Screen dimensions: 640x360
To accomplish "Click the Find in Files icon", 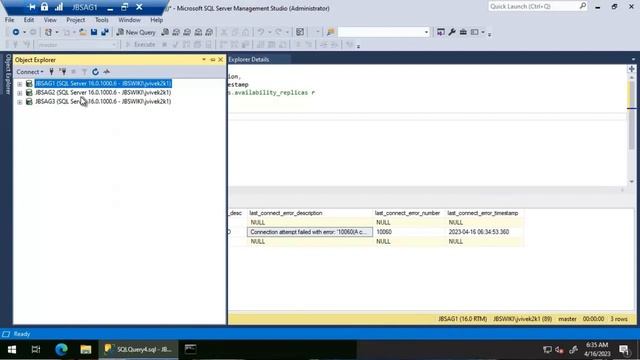I will (x=331, y=32).
